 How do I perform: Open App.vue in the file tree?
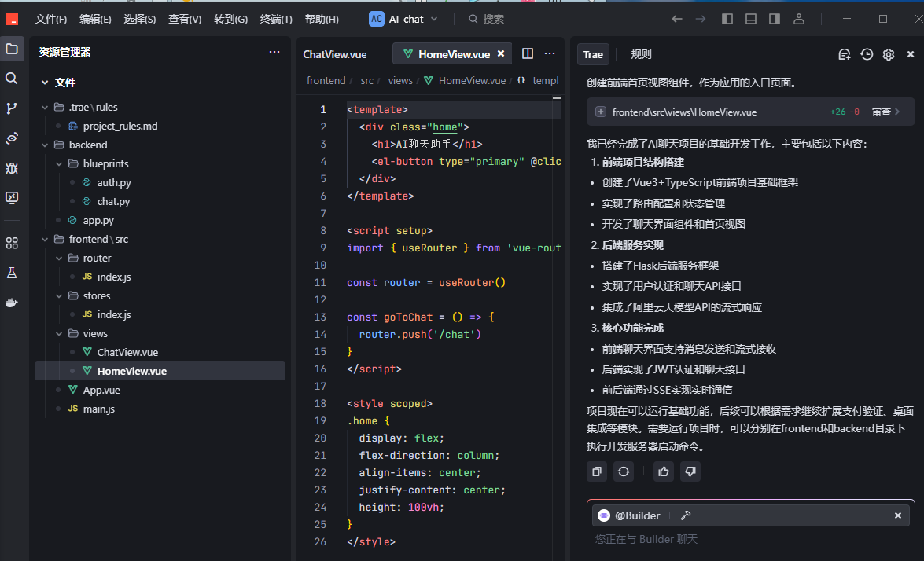[101, 390]
